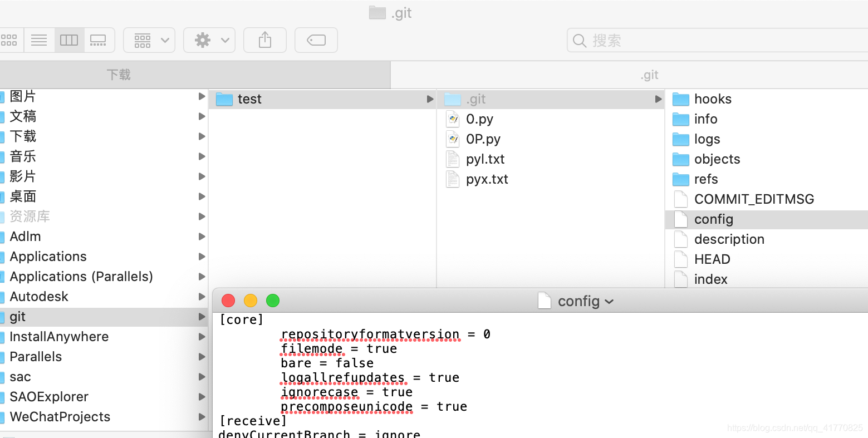Click the .git folder icon

point(453,99)
